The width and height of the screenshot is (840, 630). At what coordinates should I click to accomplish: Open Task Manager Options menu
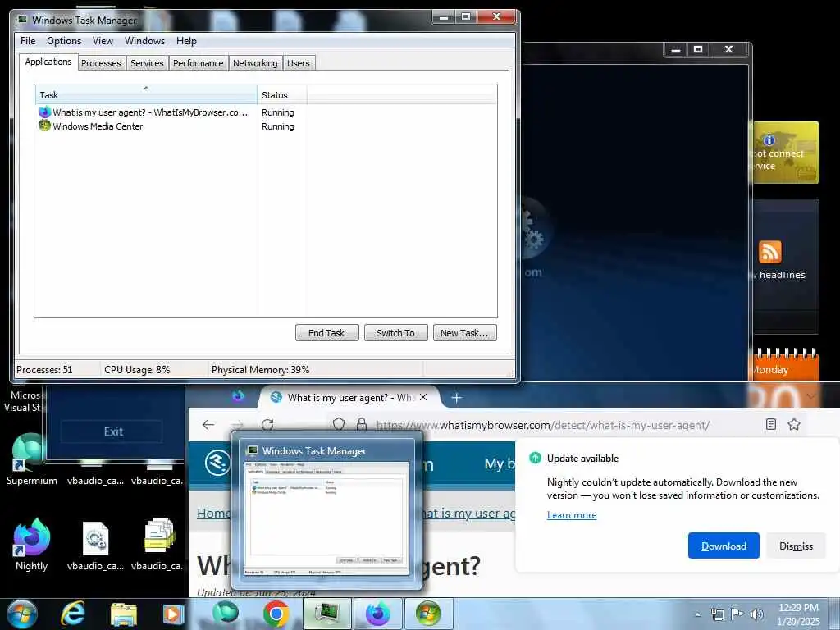tap(64, 41)
